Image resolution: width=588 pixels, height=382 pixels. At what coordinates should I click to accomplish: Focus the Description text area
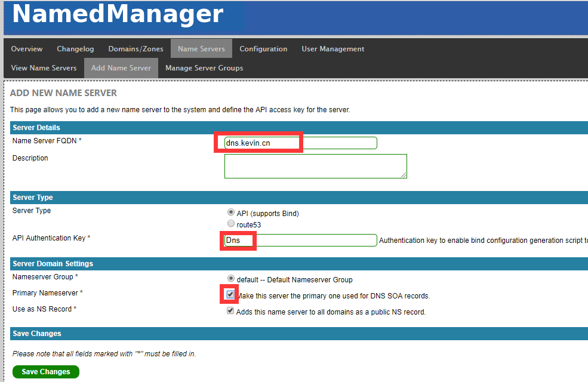click(315, 166)
